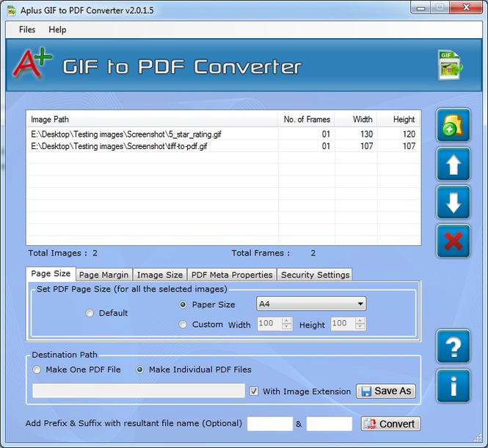Toggle With Image Extension checkbox
488x448 pixels.
click(254, 391)
